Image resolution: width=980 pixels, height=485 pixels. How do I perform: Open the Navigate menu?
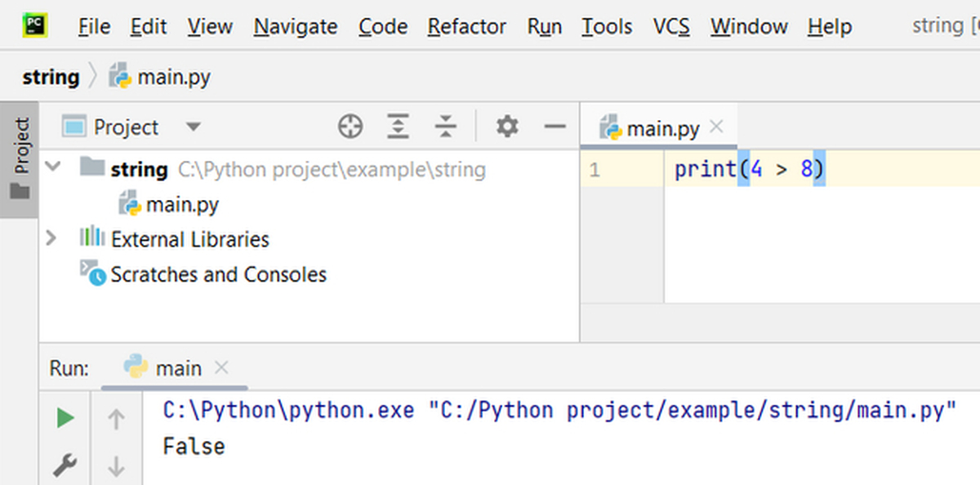(x=295, y=27)
